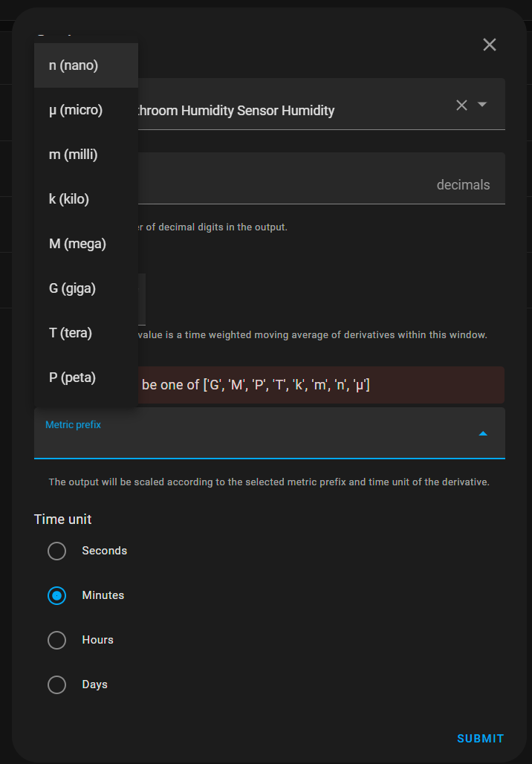Close the configuration dialog
This screenshot has width=532, height=764.
pyautogui.click(x=489, y=45)
